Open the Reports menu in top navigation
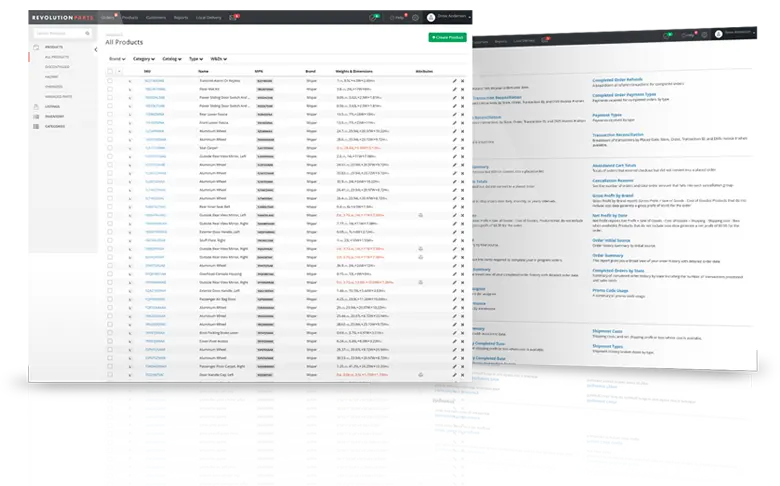 pyautogui.click(x=183, y=17)
